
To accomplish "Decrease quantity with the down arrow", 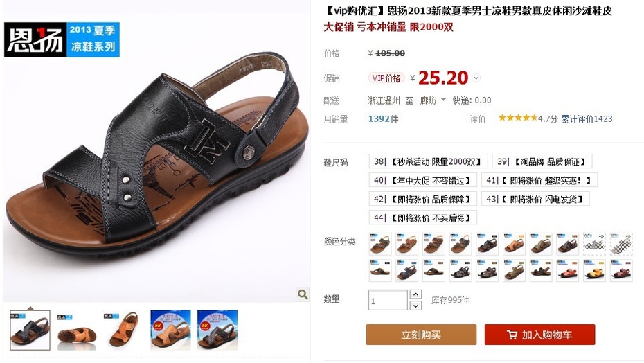I will [x=415, y=306].
